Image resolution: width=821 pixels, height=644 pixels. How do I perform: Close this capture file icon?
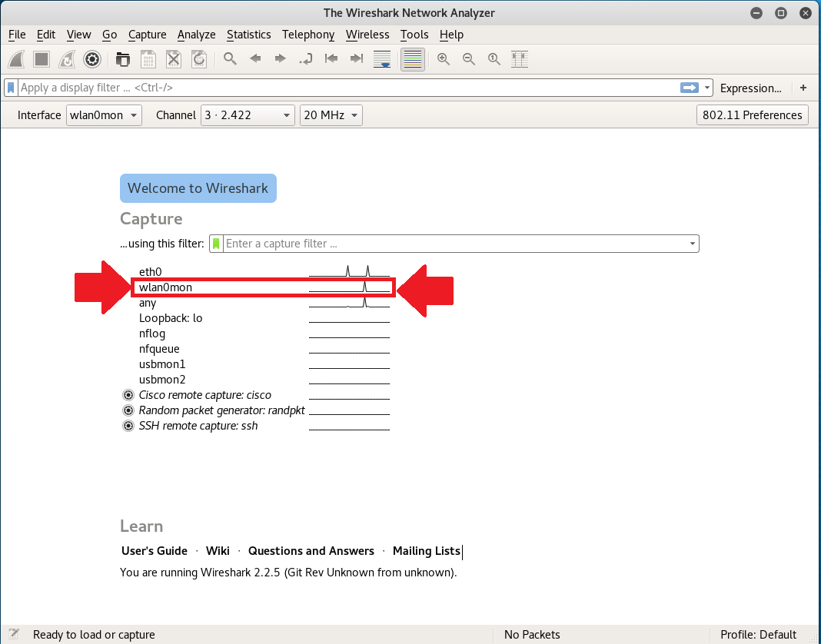click(174, 59)
